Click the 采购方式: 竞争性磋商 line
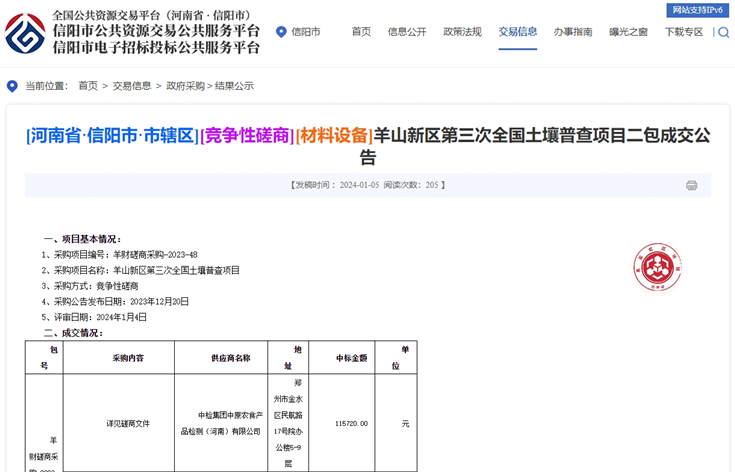 (x=90, y=286)
